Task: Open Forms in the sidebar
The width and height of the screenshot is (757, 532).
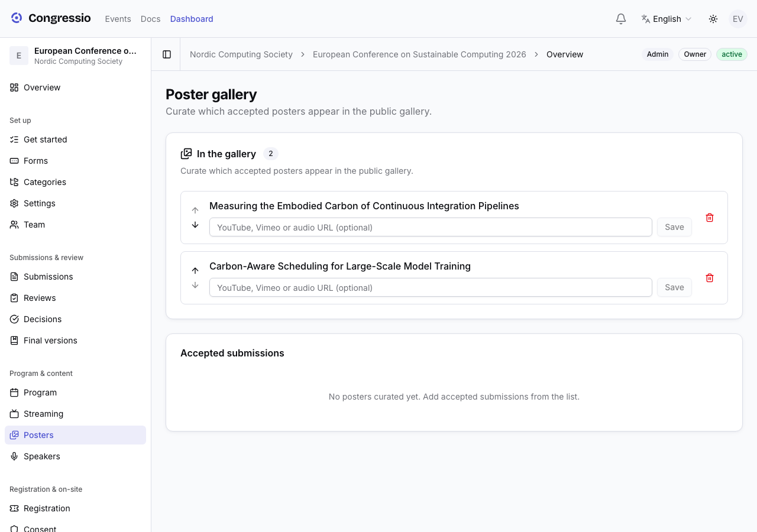Action: coord(75,161)
